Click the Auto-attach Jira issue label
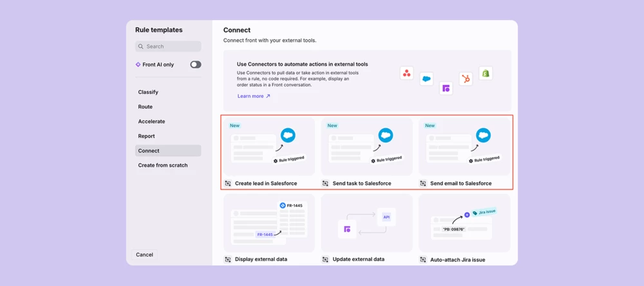 [457, 260]
